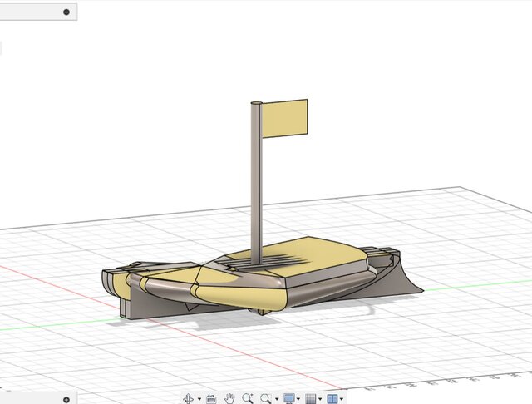This screenshot has width=532, height=404.
Task: Click the Viewports layout icon
Action: [332, 399]
